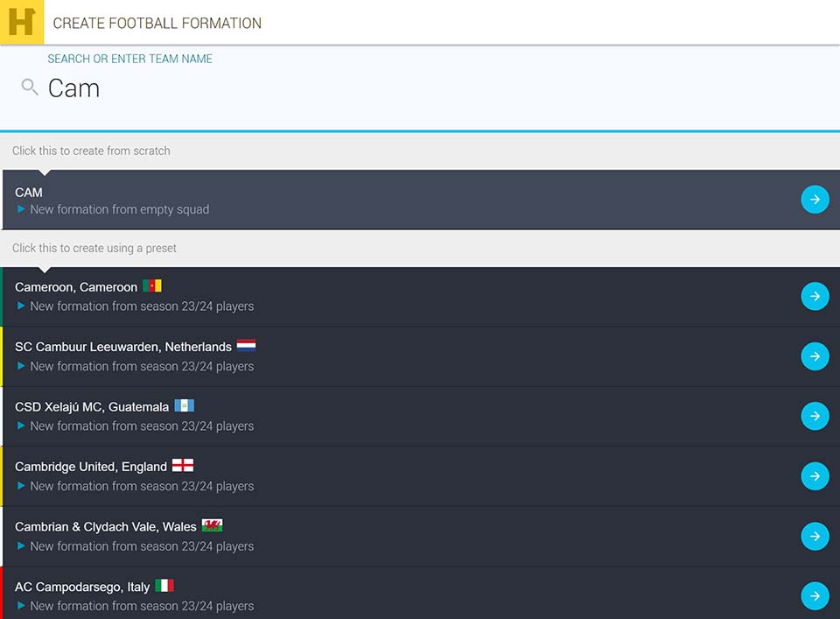Viewport: 840px width, 619px height.
Task: Click the Wales flag icon
Action: 212,525
